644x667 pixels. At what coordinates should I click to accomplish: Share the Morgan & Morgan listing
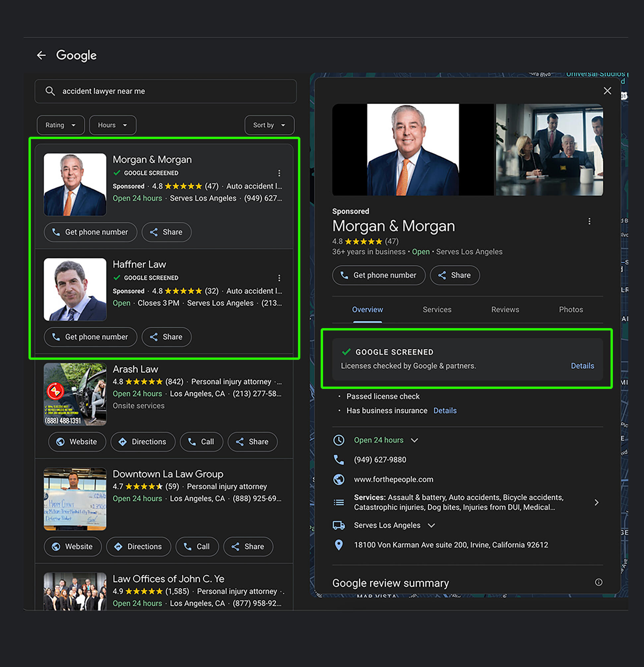(x=166, y=232)
